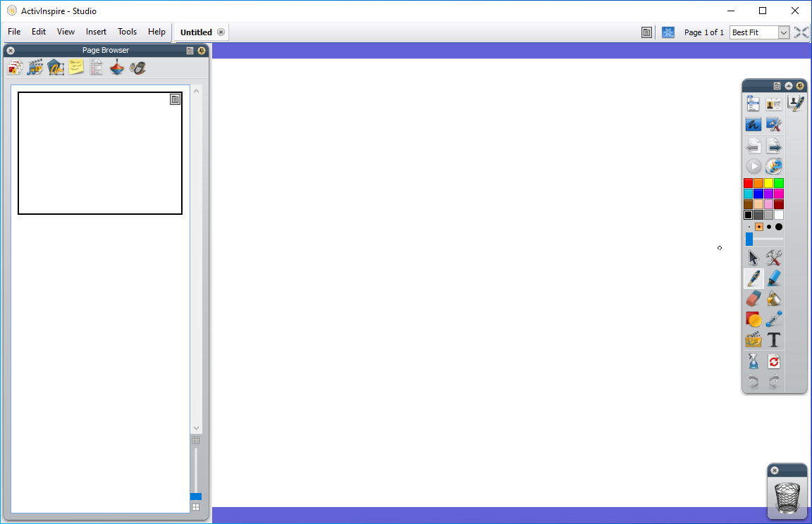Screen dimensions: 812x524
Task: Open the Shape tool
Action: 753,319
